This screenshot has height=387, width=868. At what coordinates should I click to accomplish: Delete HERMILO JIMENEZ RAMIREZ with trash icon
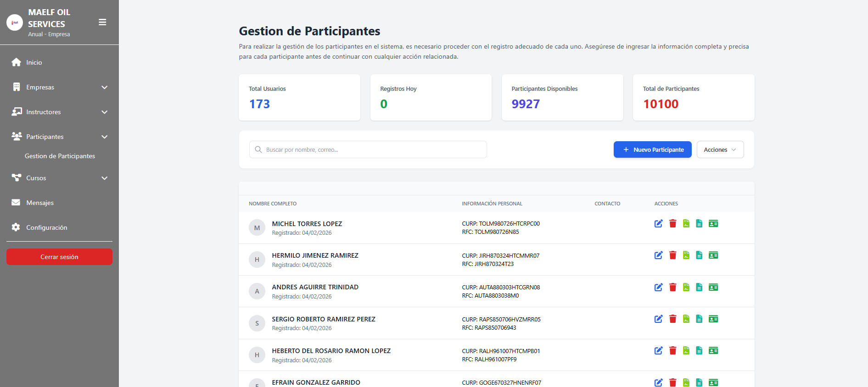tap(672, 255)
